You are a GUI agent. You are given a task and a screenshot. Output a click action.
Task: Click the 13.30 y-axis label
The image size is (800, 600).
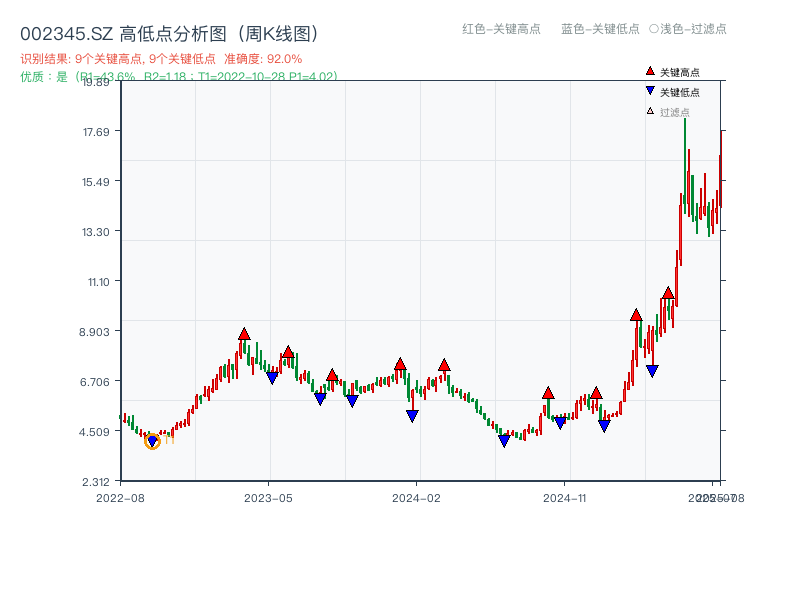[96, 232]
